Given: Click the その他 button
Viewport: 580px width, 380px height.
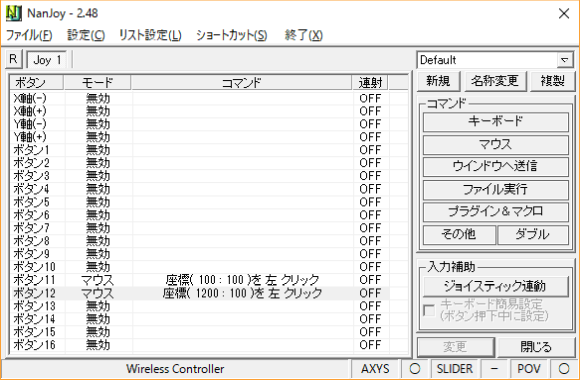Looking at the screenshot, I should click(459, 235).
